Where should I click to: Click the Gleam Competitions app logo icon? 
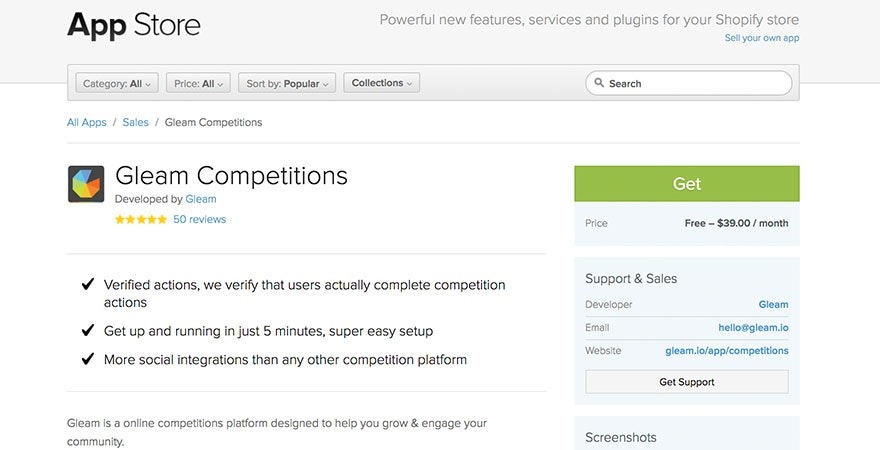86,184
